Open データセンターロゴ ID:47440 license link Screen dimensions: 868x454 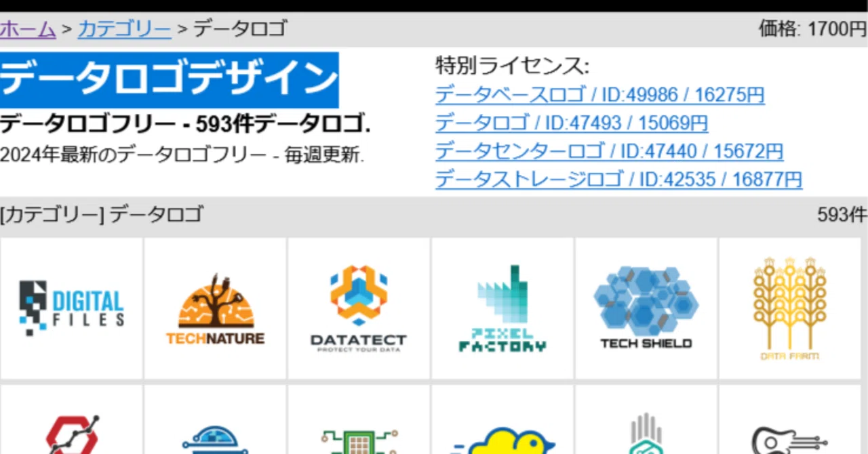click(x=610, y=151)
